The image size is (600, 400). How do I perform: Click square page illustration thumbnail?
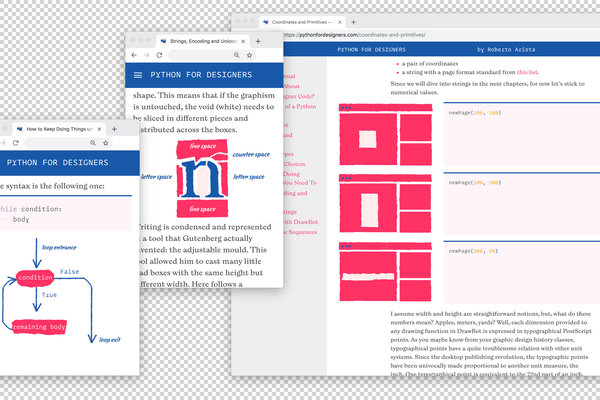tap(386, 135)
